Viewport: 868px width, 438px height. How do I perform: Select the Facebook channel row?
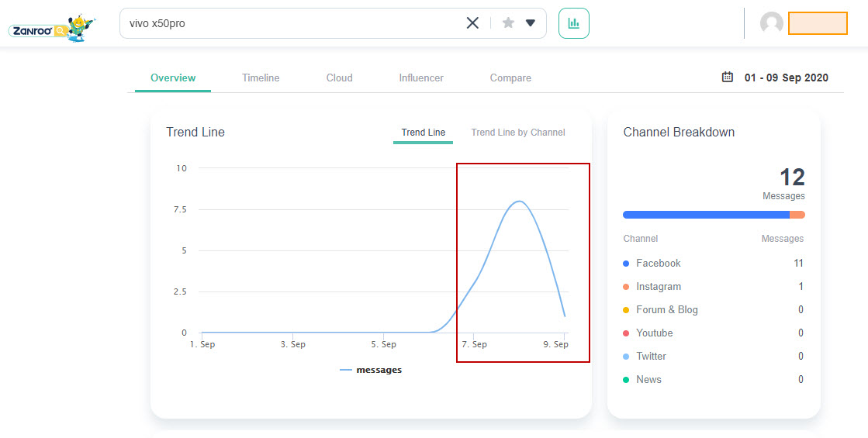coord(713,264)
